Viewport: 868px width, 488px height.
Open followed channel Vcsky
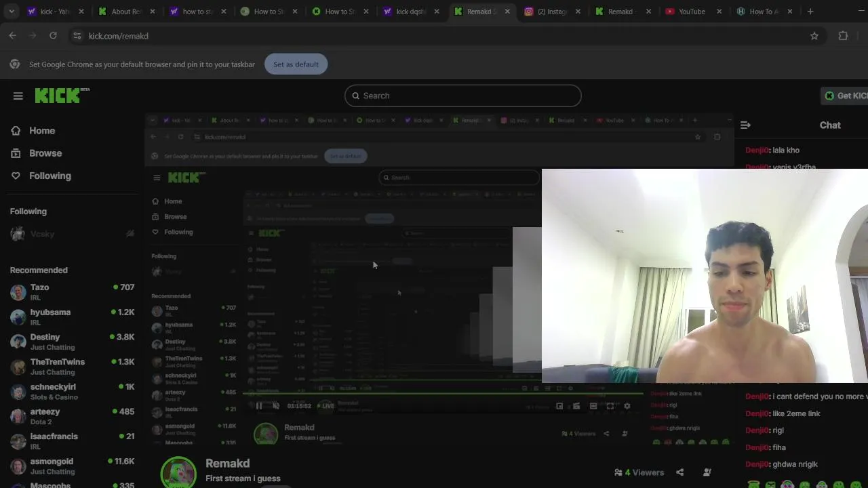71,234
